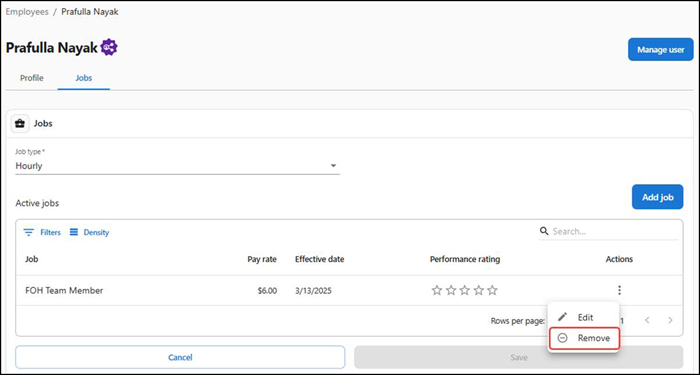Rate performance with the fifth star
700x375 pixels.
492,291
